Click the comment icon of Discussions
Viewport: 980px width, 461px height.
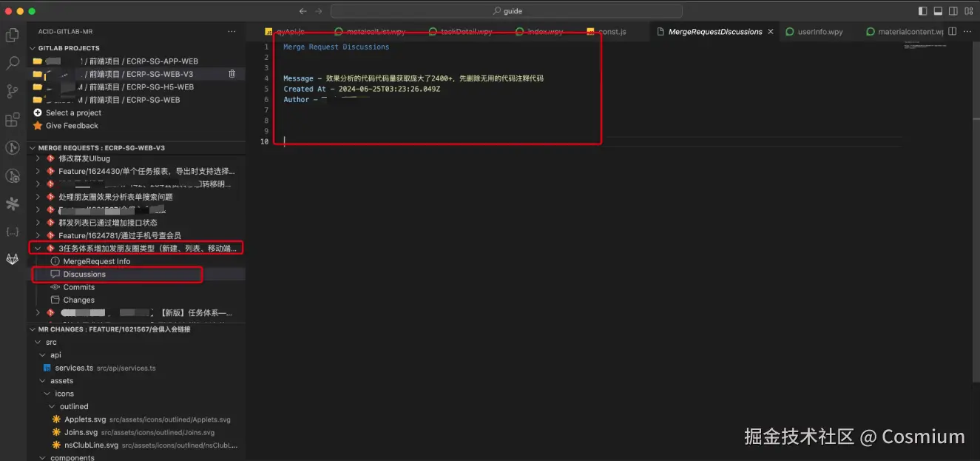pos(55,275)
